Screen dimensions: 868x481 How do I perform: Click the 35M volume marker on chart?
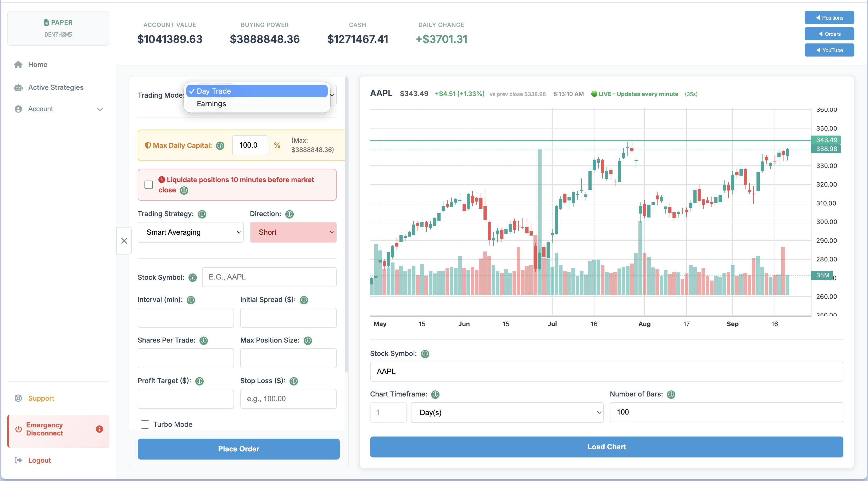point(822,275)
